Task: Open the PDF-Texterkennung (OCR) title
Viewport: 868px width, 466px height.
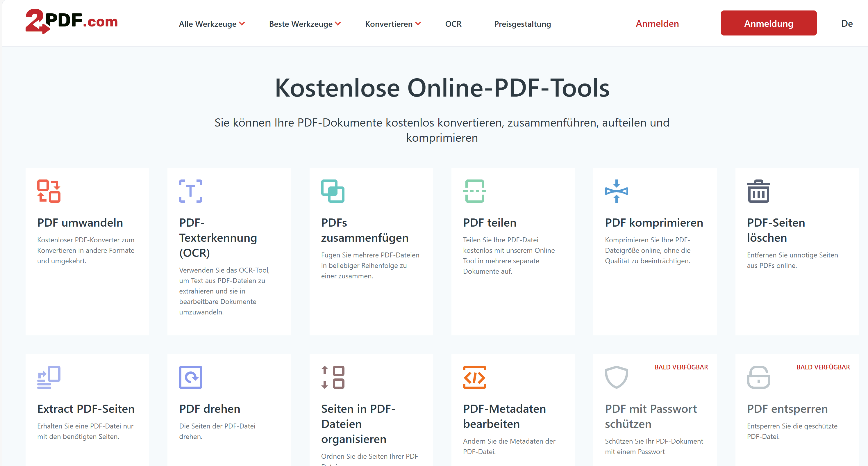Action: tap(218, 238)
